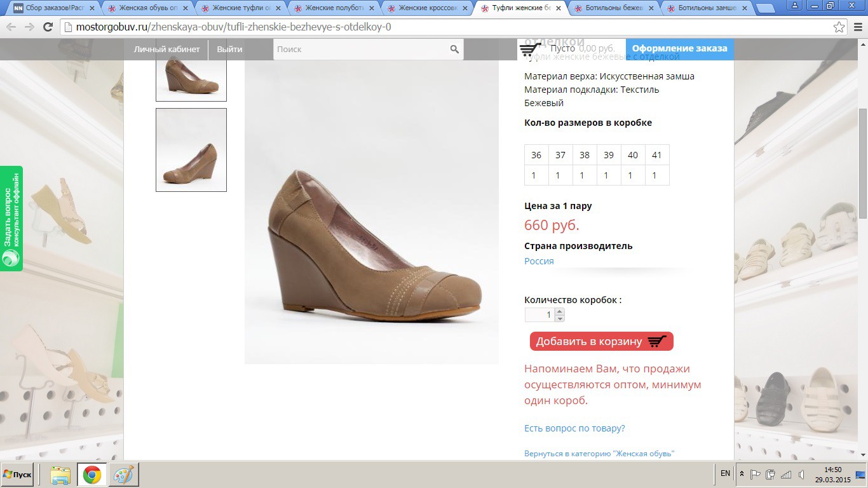The height and width of the screenshot is (488, 868).
Task: Click the 'Кол-во размеров в коробке' heading
Action: [588, 123]
